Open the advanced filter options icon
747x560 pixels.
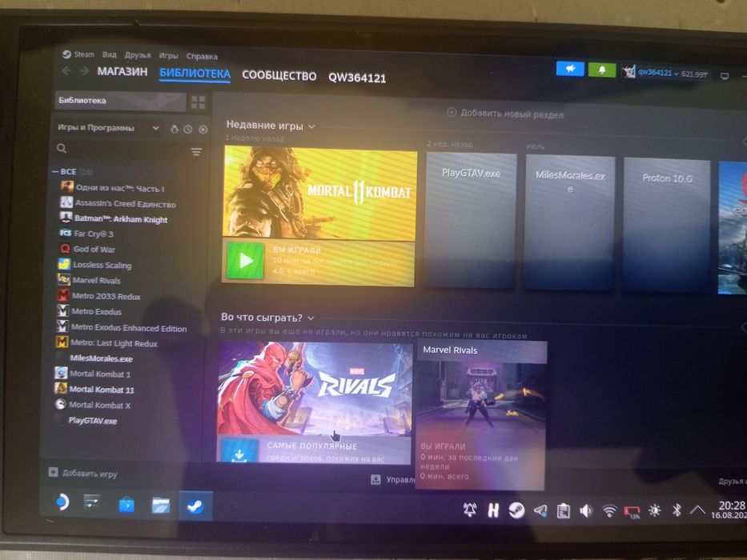click(196, 152)
